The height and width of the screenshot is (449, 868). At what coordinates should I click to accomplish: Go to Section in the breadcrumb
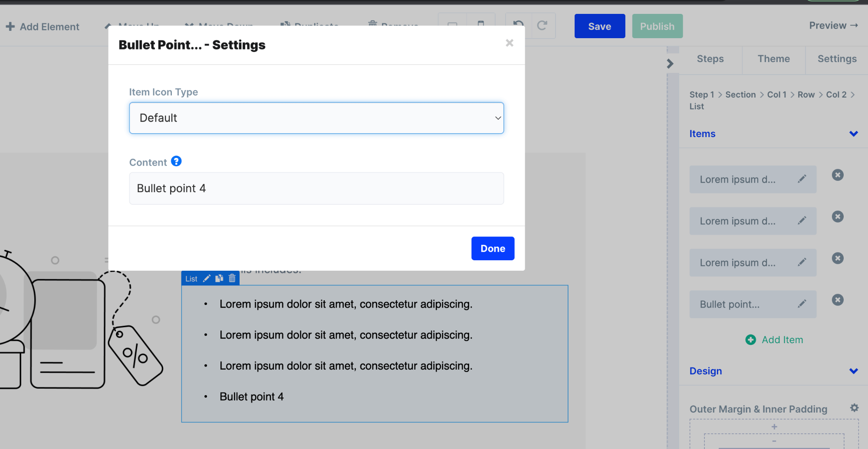pyautogui.click(x=740, y=95)
